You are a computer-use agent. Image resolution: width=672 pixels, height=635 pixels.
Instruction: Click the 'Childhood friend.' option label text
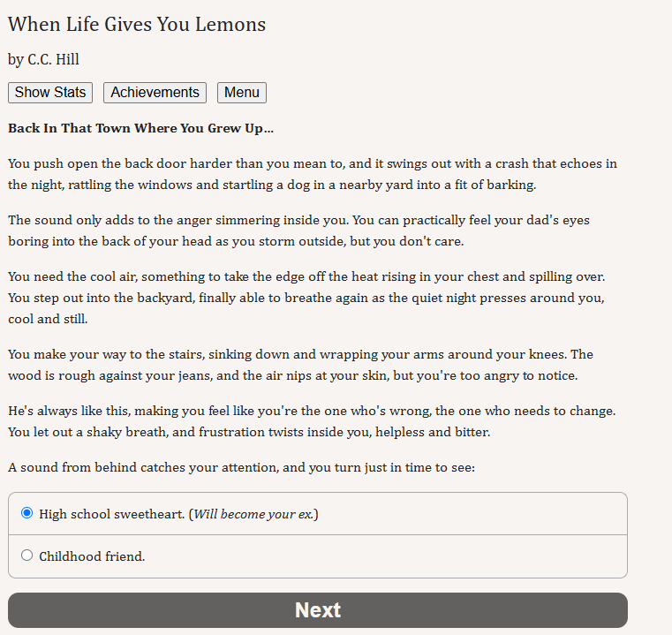pos(92,556)
